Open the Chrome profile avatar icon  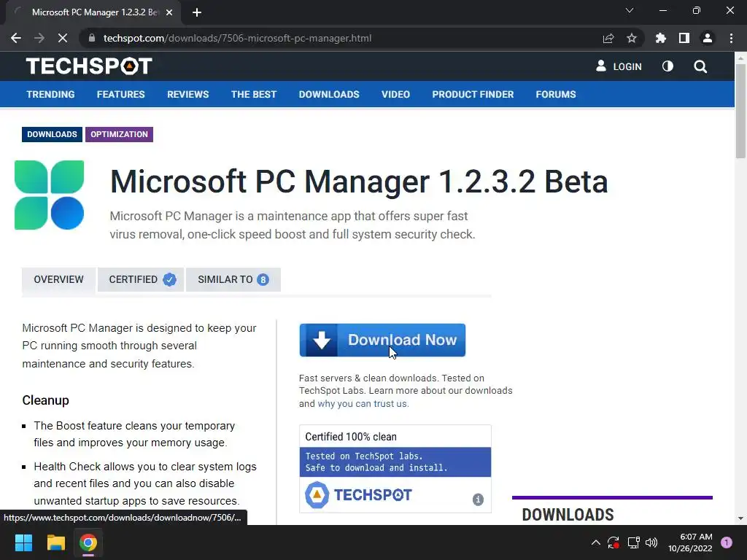[x=708, y=38]
